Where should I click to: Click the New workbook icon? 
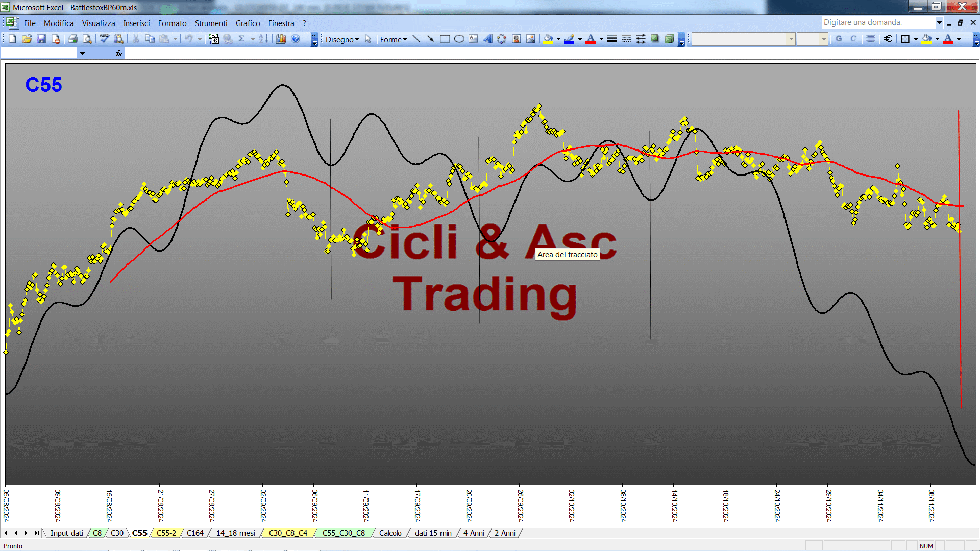click(x=12, y=39)
